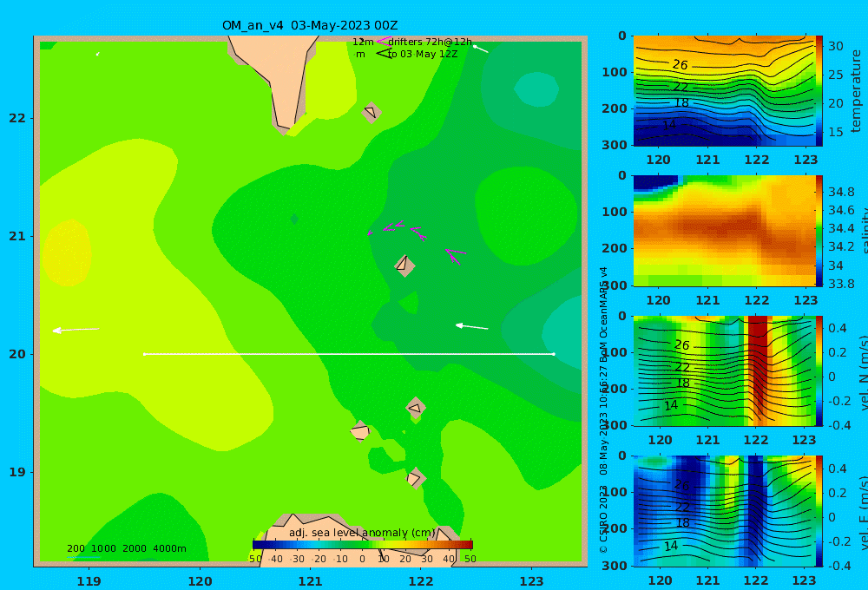Click the 122 x-axis tick under the salinity panel
868x590 pixels.
click(757, 300)
